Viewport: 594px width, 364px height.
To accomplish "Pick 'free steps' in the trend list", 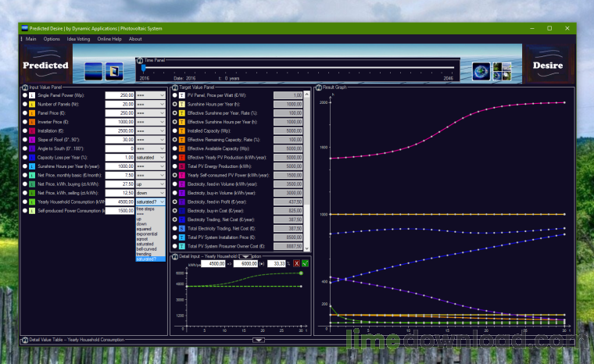I will pos(150,209).
